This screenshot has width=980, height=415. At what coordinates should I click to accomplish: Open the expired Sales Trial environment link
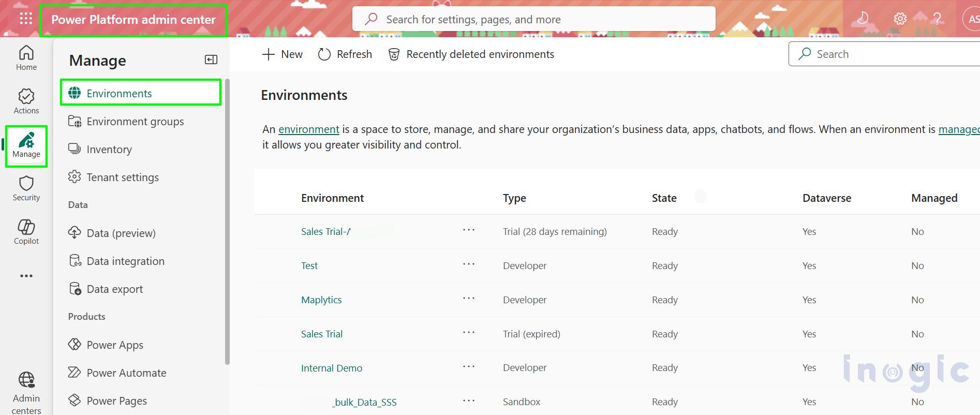coord(322,334)
